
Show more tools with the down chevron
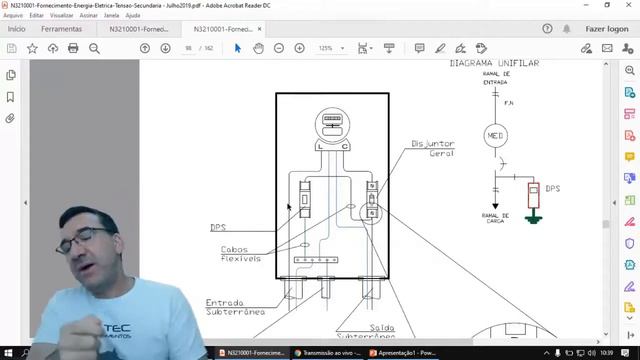tap(630, 318)
